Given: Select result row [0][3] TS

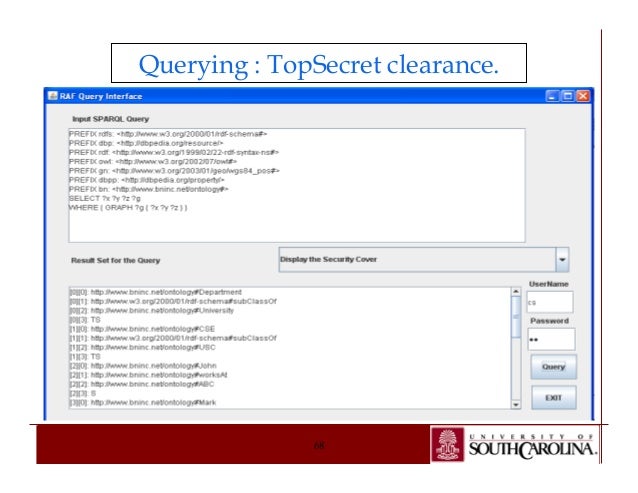Looking at the screenshot, I should click(85, 320).
